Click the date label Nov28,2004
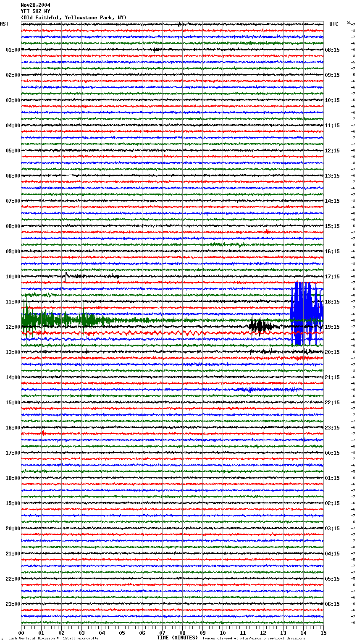Viewport: 357px width, 644px height. coord(35,5)
